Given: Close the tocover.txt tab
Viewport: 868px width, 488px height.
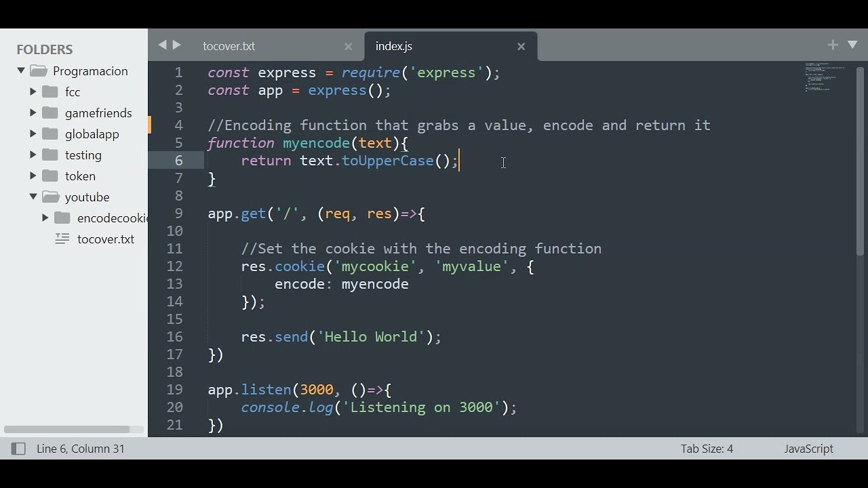Looking at the screenshot, I should point(349,47).
